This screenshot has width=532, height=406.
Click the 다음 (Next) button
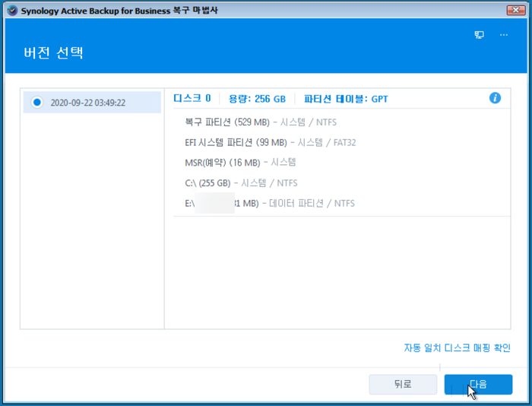[478, 384]
